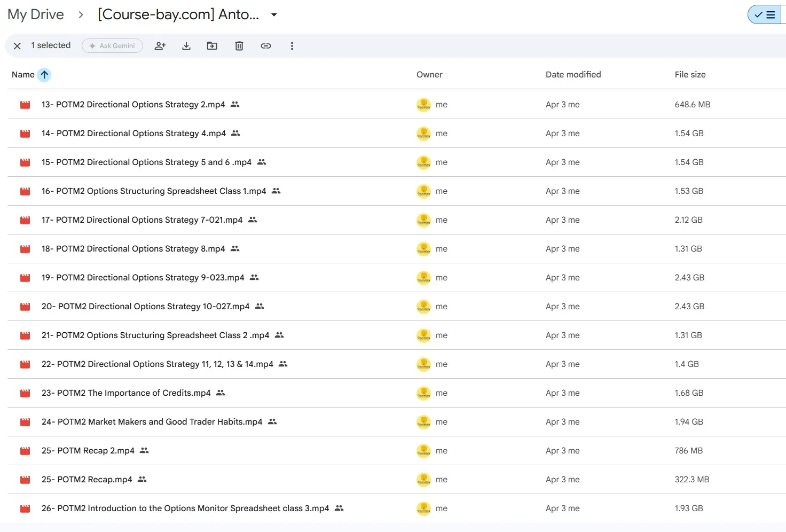
Task: Clear selection with the X icon
Action: click(17, 46)
